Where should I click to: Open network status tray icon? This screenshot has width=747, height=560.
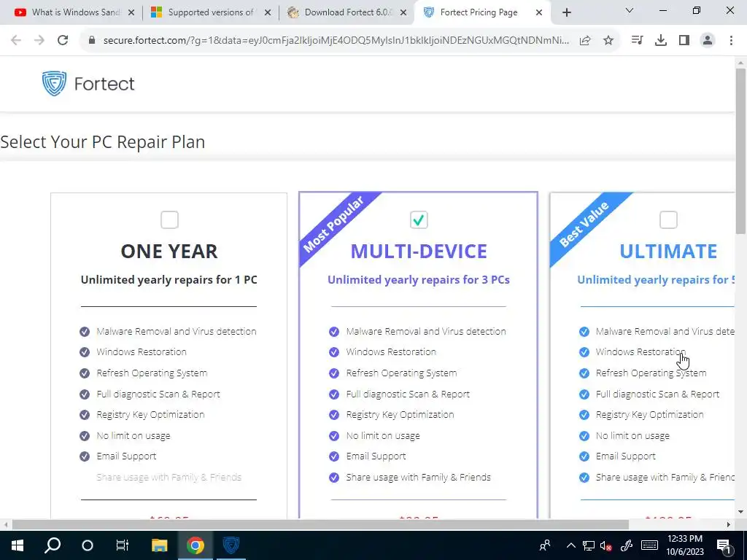[x=589, y=545]
